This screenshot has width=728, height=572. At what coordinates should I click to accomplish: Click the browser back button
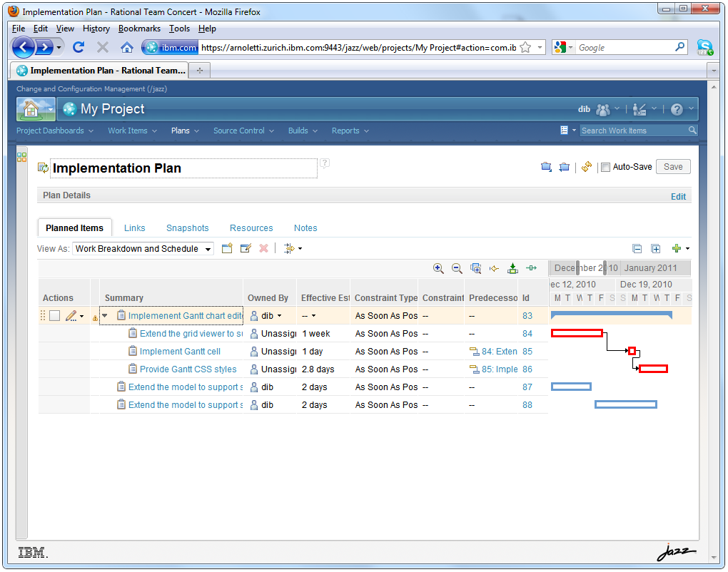point(24,47)
